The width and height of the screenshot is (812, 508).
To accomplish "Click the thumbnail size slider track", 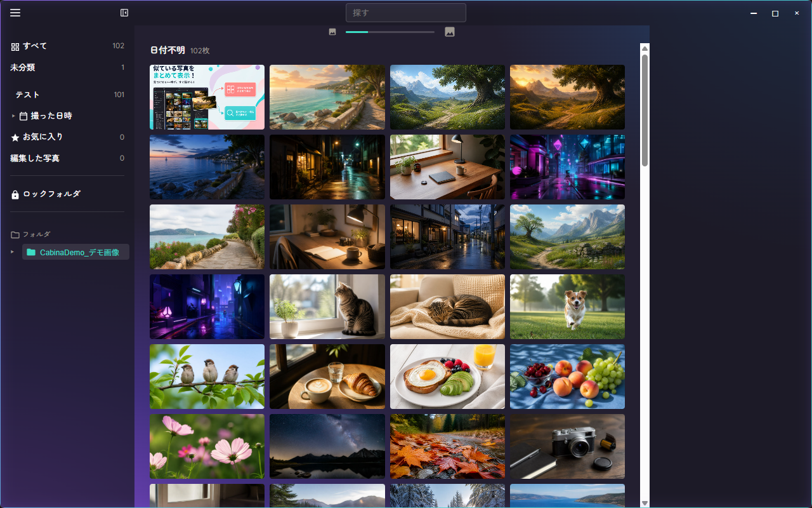I will pyautogui.click(x=390, y=32).
